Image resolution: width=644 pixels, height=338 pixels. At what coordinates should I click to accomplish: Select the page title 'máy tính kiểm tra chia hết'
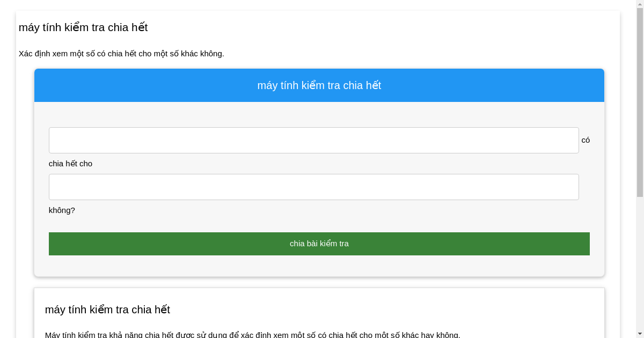pos(83,27)
